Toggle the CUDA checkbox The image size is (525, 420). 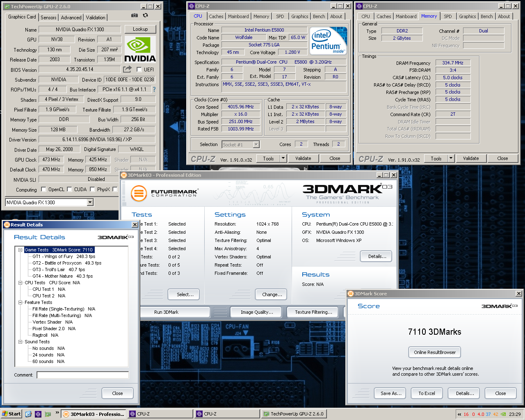(69, 189)
